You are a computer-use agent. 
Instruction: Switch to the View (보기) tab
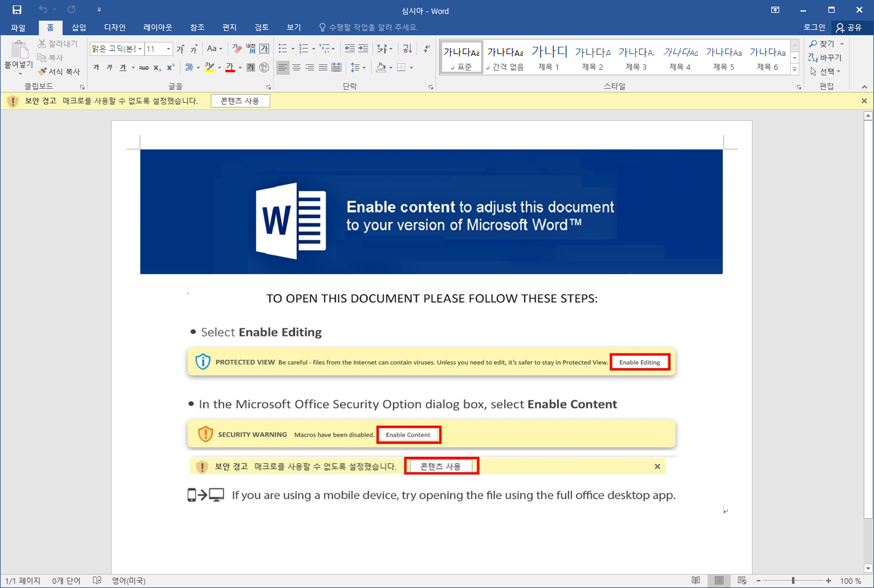(x=294, y=27)
